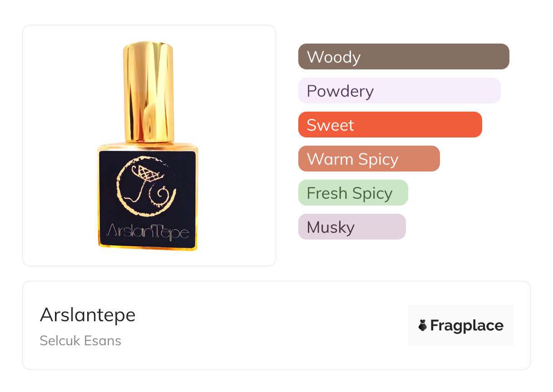Viewport: 553px width, 392px height.
Task: Select the brown Woody accord bar
Action: pos(404,57)
